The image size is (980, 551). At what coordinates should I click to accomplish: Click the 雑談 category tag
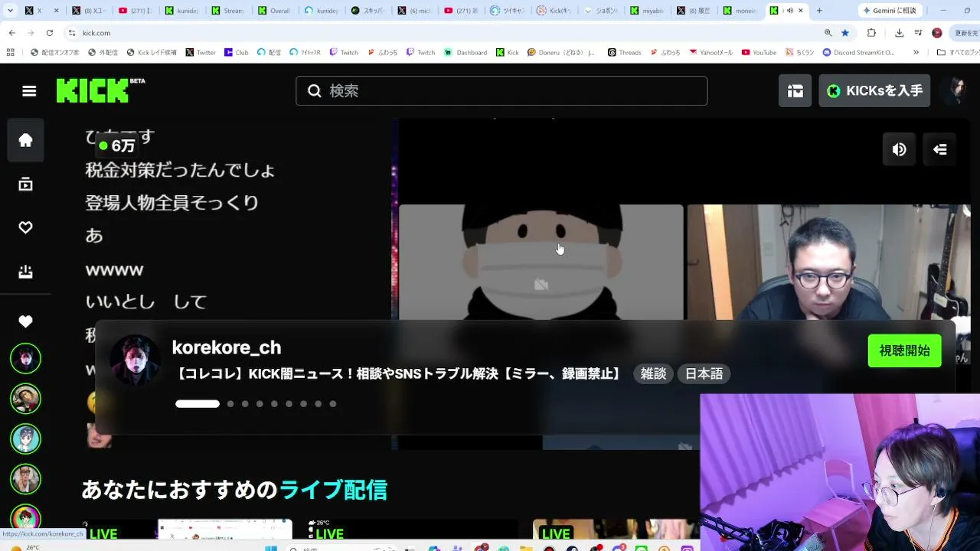pos(653,374)
